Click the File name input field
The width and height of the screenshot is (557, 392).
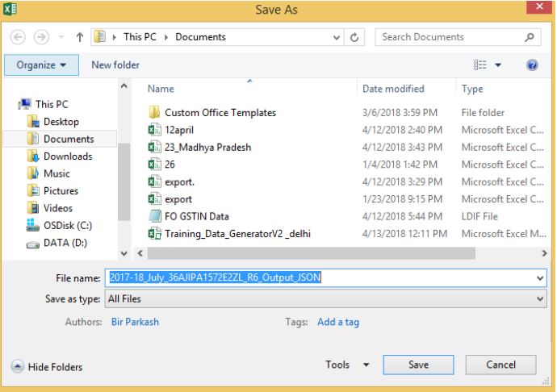tap(323, 277)
